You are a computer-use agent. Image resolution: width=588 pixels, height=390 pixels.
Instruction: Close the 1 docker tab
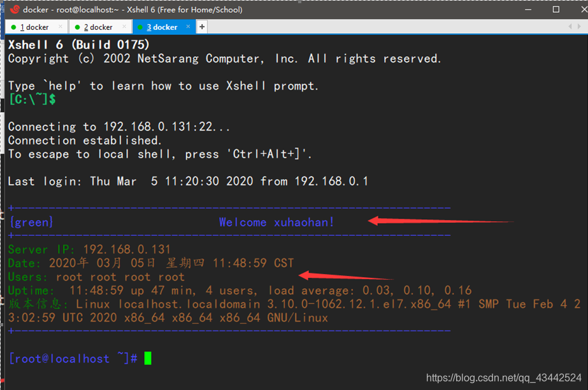[x=61, y=27]
